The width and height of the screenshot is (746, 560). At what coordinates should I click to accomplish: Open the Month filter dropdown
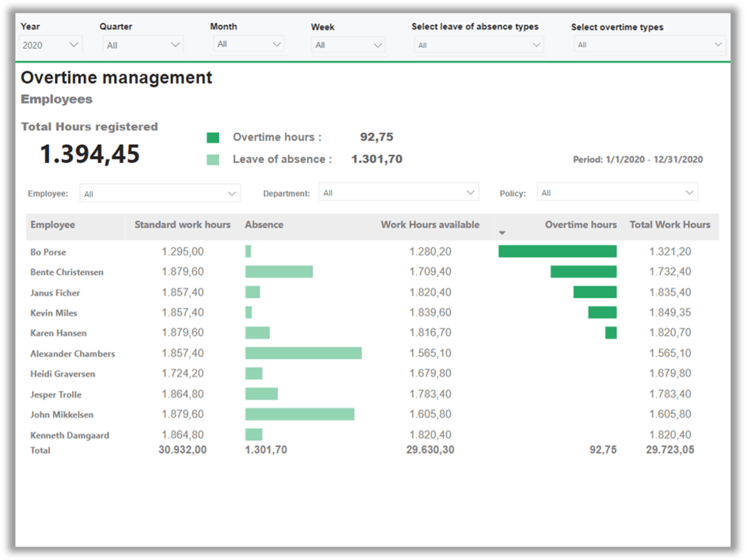click(x=249, y=44)
